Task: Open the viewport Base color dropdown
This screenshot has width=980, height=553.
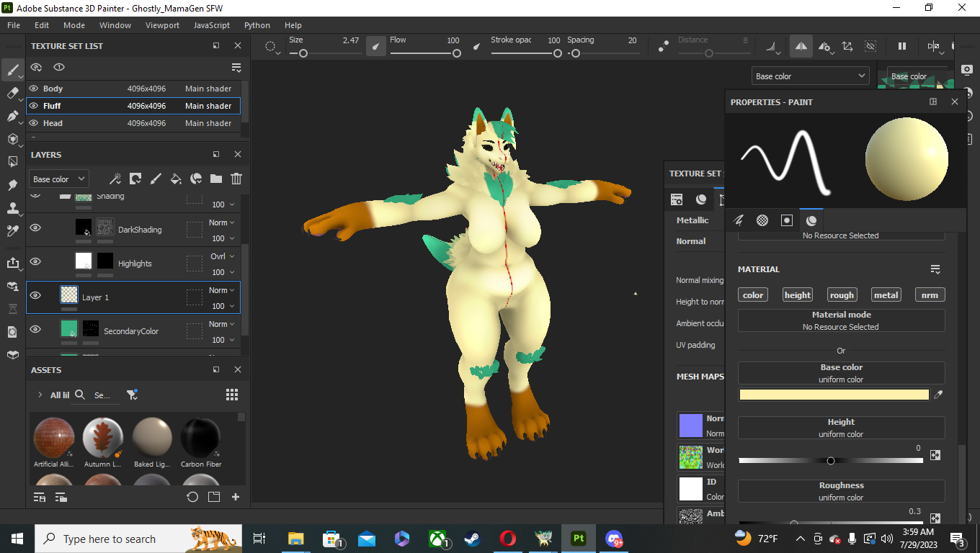Action: [x=810, y=76]
